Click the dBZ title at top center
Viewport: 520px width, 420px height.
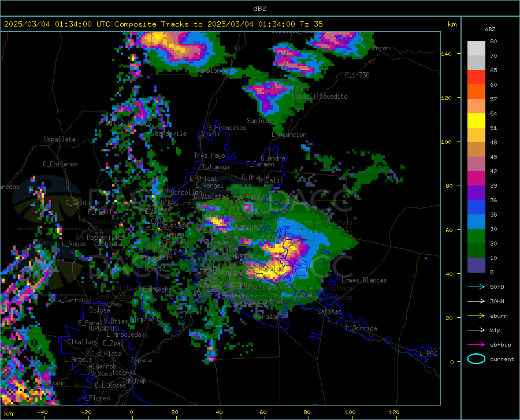point(259,8)
